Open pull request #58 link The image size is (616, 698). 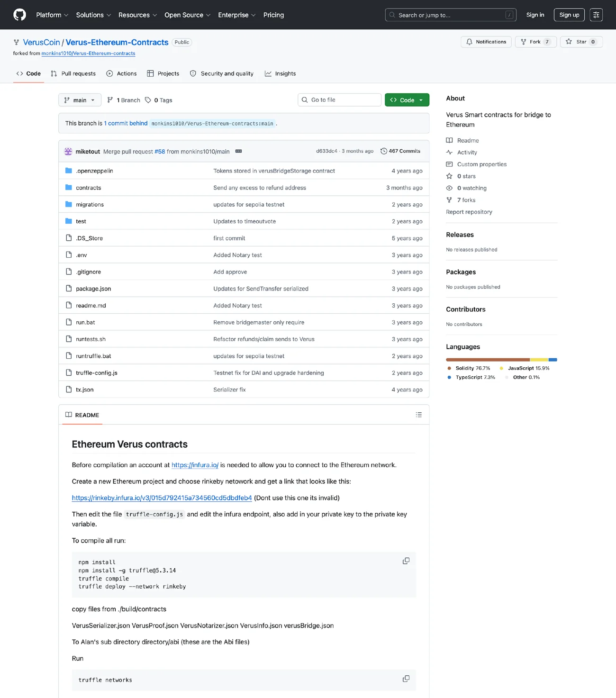(x=160, y=152)
